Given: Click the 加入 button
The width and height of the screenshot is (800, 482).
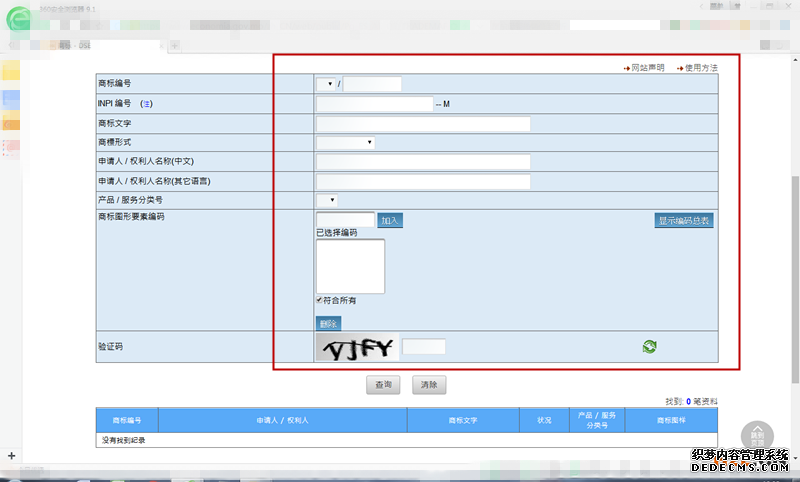Looking at the screenshot, I should [x=390, y=220].
